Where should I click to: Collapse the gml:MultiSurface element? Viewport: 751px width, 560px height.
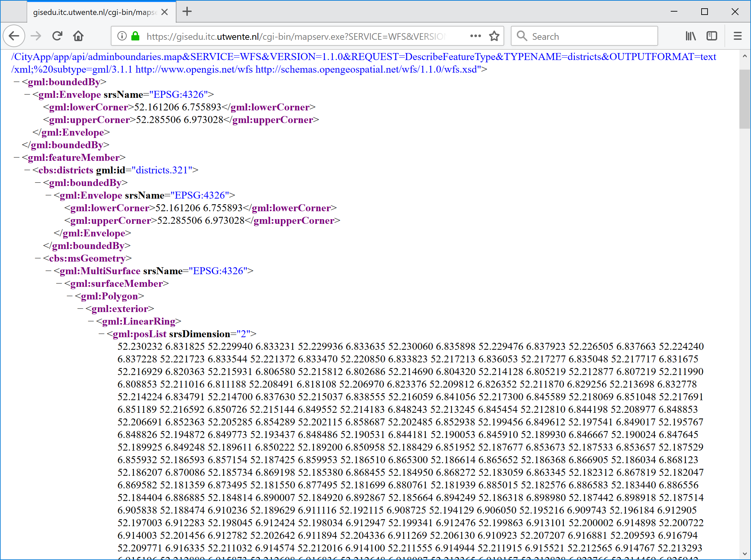(48, 271)
